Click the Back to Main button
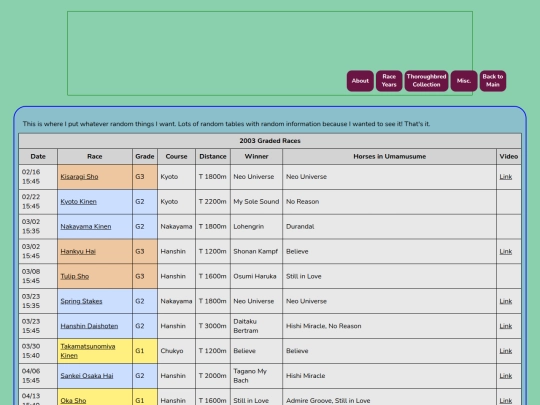 (x=493, y=81)
